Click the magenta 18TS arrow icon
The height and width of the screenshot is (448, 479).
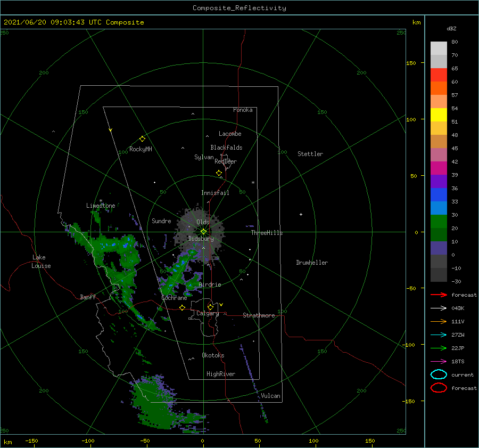(439, 362)
